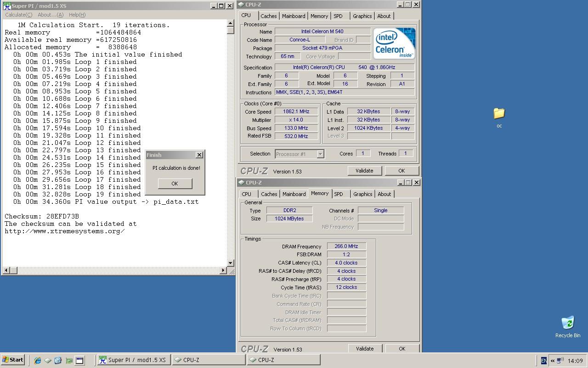Click the Intel Celeron M 540 name field
The image size is (588, 368).
[322, 32]
